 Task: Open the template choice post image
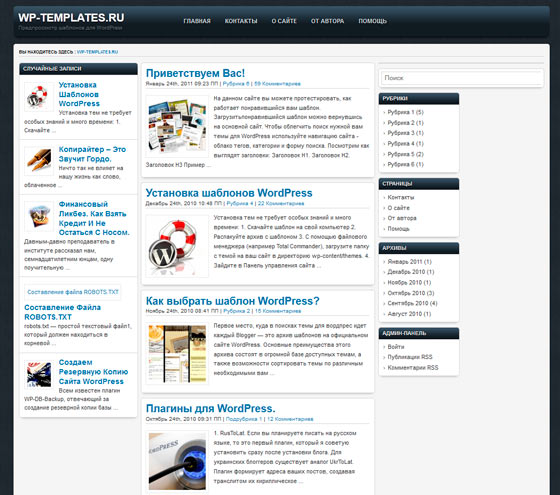pos(177,354)
